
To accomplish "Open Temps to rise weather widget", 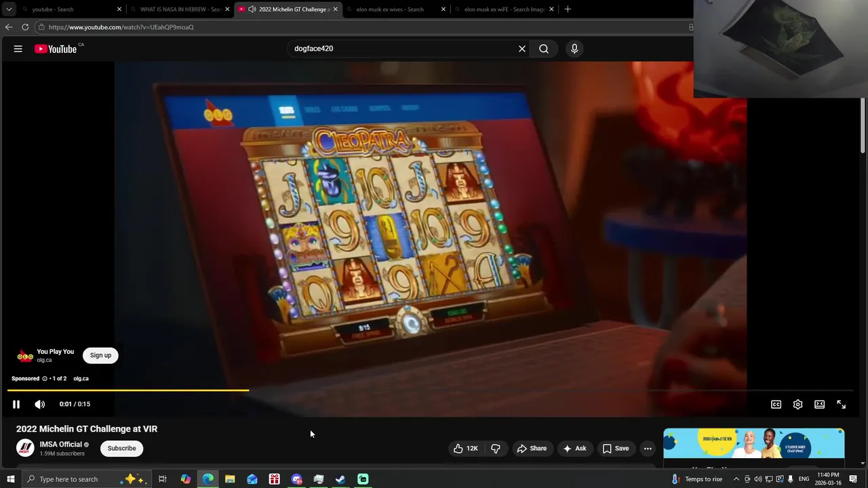I will [x=696, y=479].
